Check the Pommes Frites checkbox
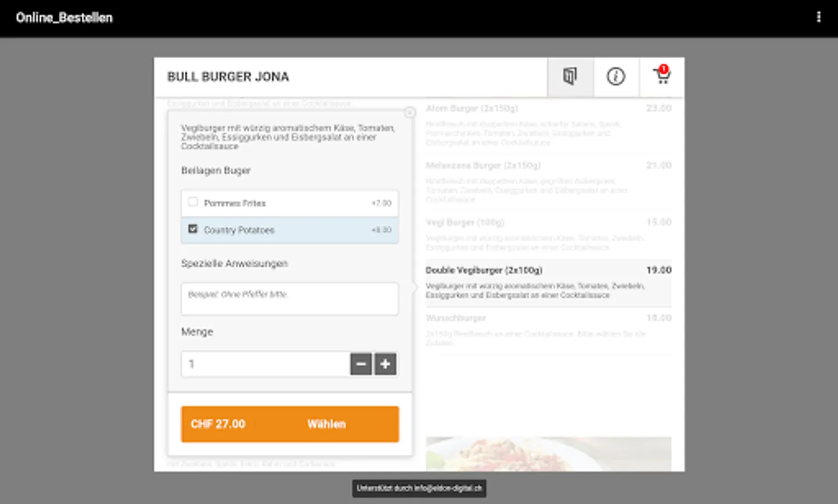 pos(193,202)
